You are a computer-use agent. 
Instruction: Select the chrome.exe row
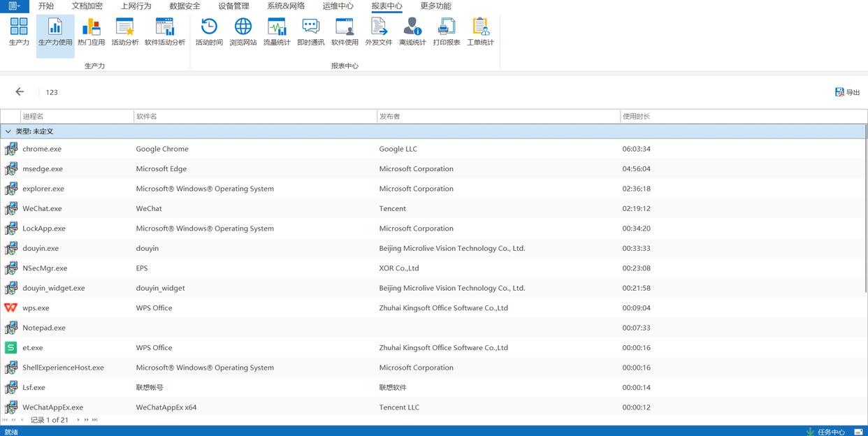click(x=42, y=149)
